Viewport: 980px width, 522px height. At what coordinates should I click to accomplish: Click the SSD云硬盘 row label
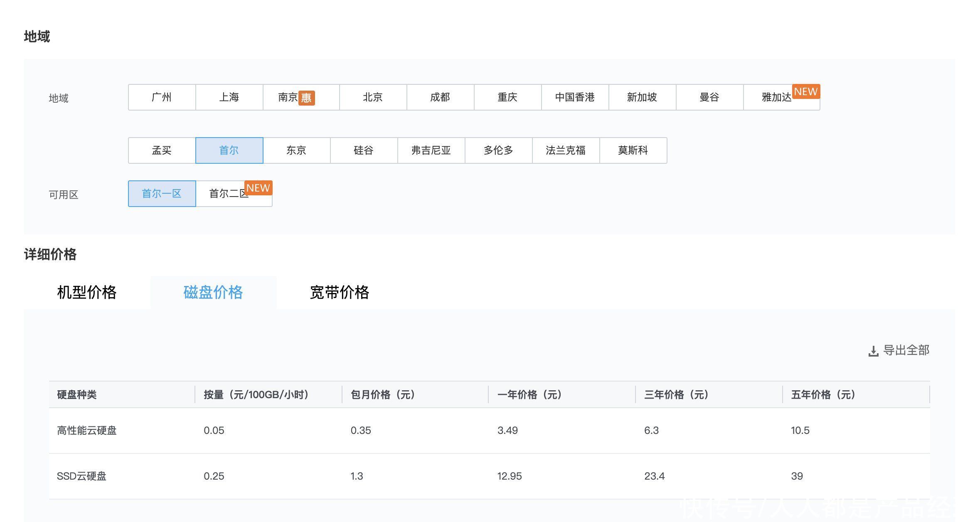(x=81, y=476)
